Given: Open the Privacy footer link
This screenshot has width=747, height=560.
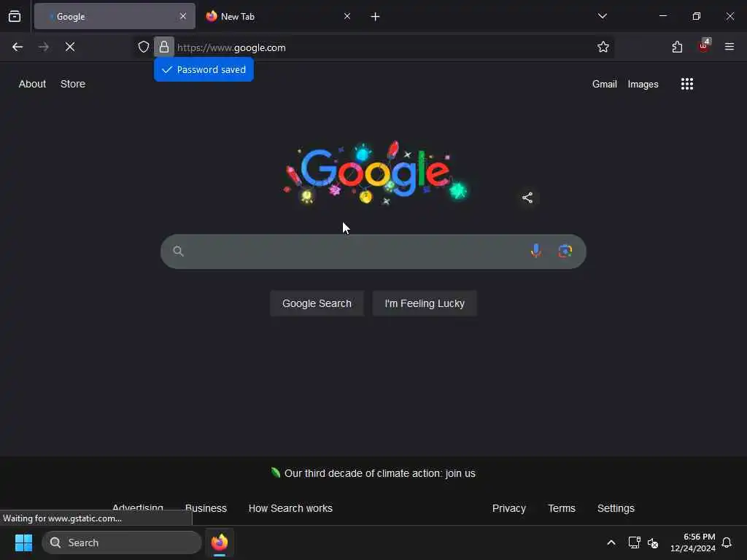Looking at the screenshot, I should click(x=508, y=508).
